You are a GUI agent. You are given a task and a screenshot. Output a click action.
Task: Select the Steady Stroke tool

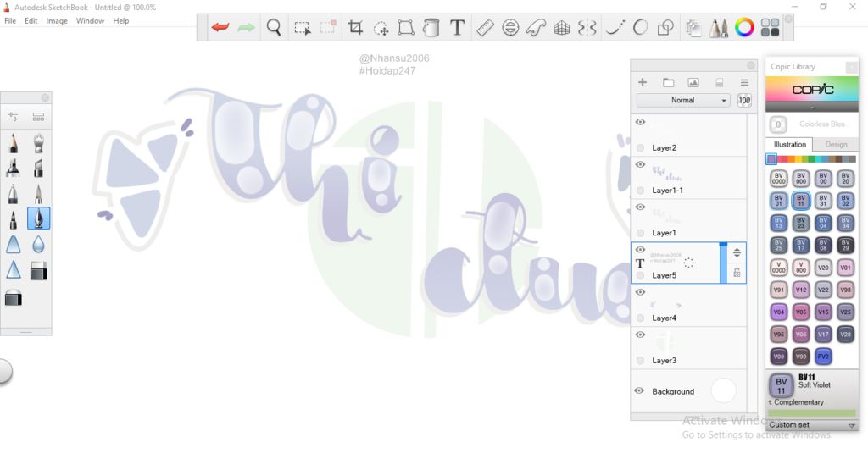click(x=615, y=27)
